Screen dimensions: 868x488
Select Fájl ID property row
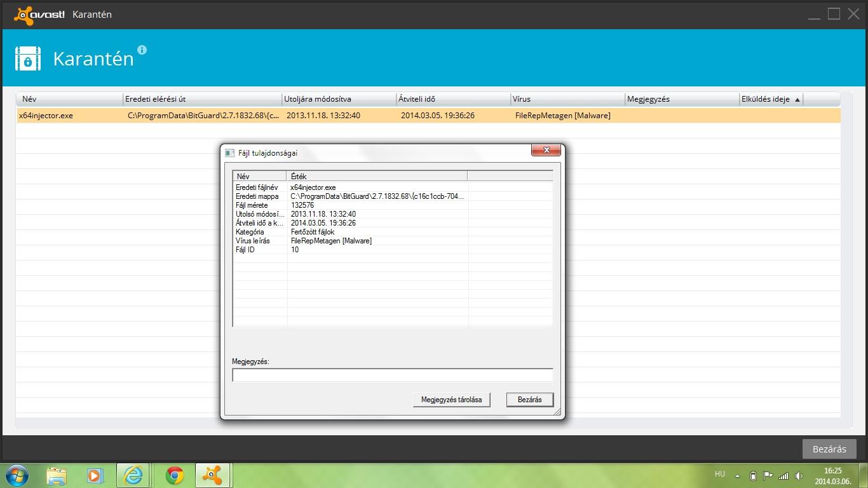point(393,250)
